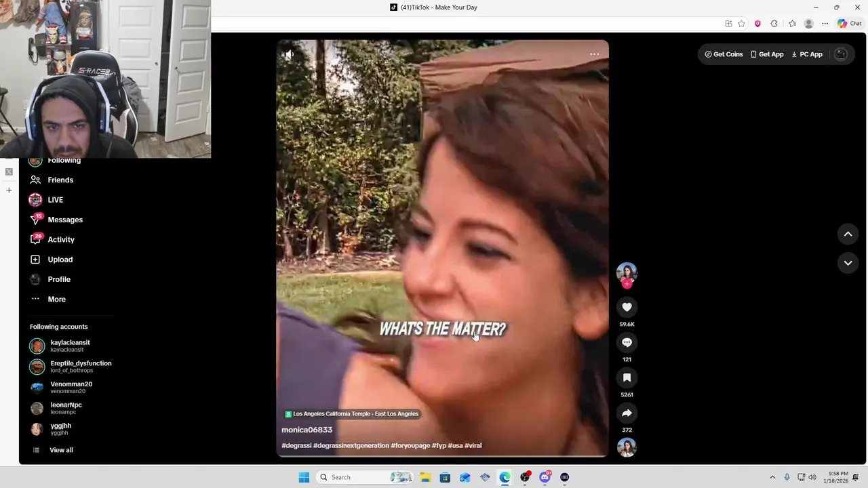The height and width of the screenshot is (488, 868).
Task: Click the #degrassi hashtag
Action: (x=296, y=445)
